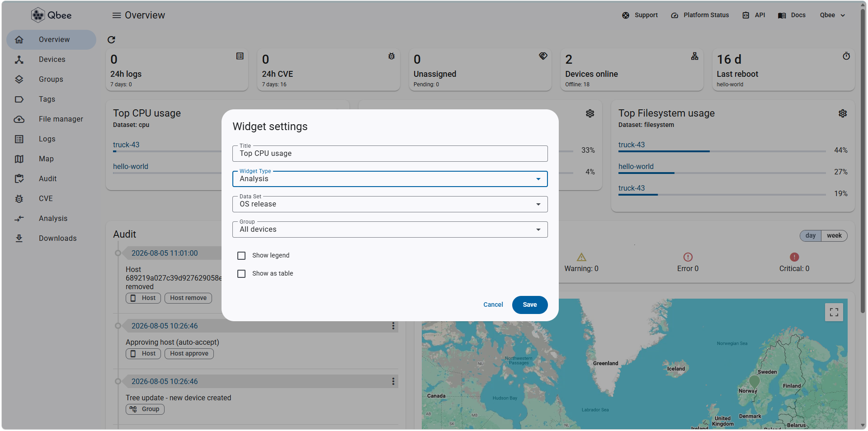868x431 pixels.
Task: Cancel the widget settings dialog
Action: point(493,305)
